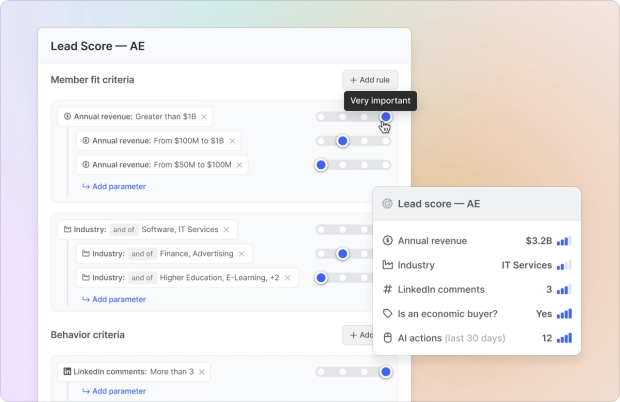Set LinkedIn comments slider to third level

click(x=364, y=372)
